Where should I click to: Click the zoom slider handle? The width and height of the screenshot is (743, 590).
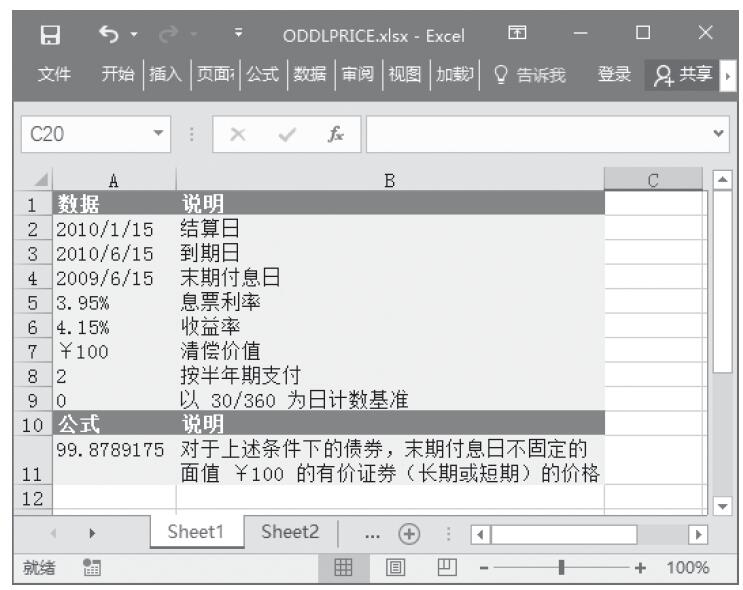coord(565,565)
